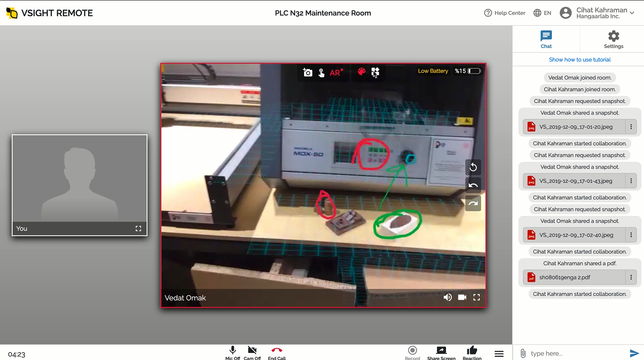Click the chat message input field
The height and width of the screenshot is (360, 644).
576,353
